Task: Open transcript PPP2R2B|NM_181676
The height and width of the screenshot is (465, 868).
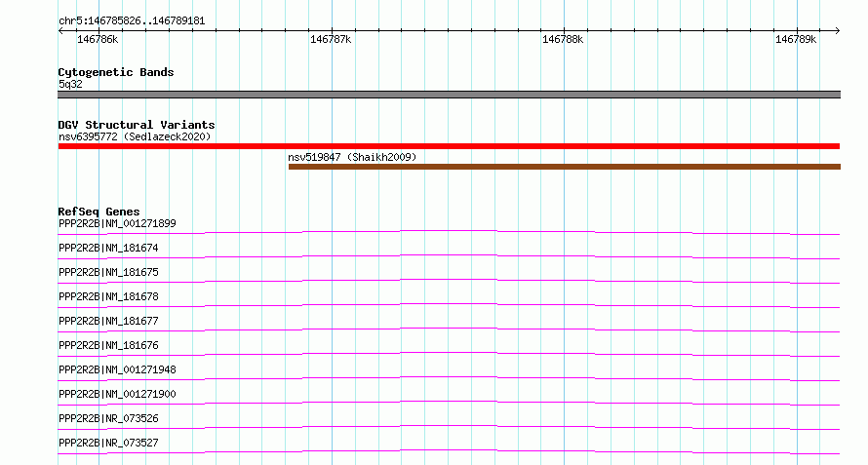Action: 108,345
